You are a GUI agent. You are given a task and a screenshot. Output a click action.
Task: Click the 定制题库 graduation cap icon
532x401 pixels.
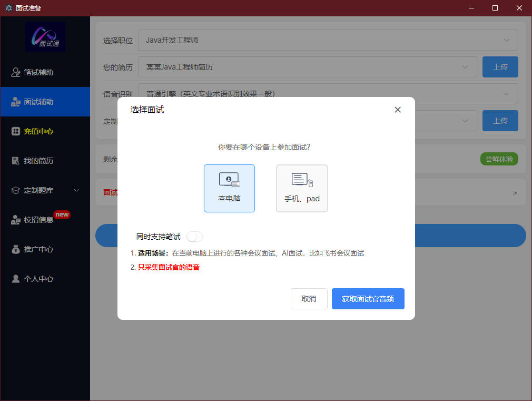(16, 190)
